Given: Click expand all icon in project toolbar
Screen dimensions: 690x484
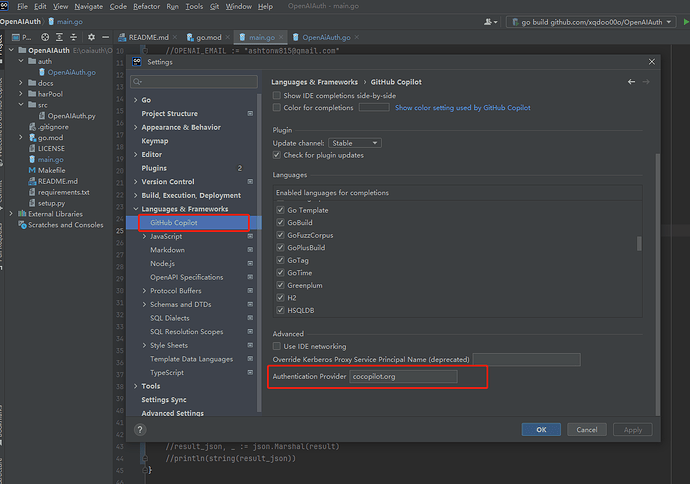Looking at the screenshot, I should click(59, 37).
